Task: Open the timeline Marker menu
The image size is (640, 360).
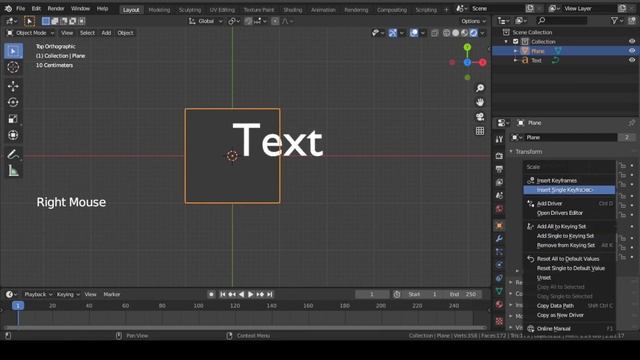Action: pos(111,294)
